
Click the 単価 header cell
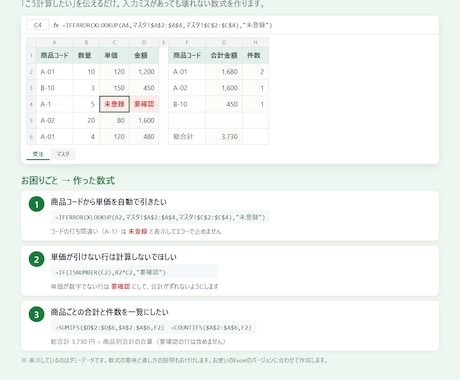coord(114,55)
